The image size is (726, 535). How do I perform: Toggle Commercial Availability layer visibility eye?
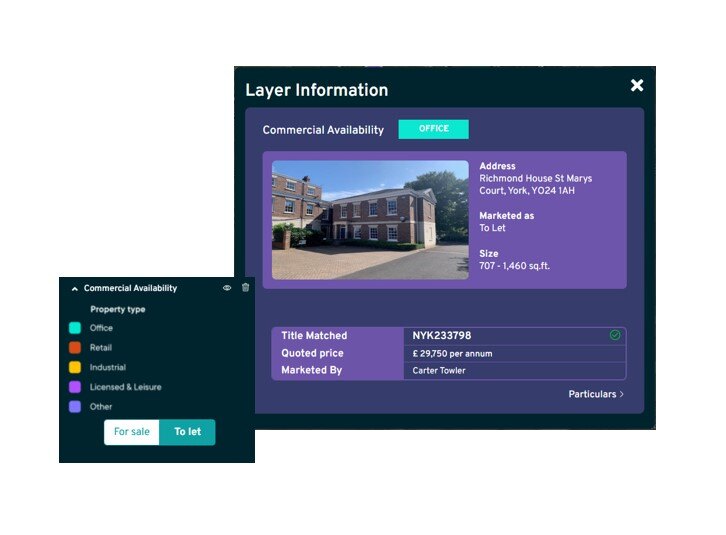[227, 288]
